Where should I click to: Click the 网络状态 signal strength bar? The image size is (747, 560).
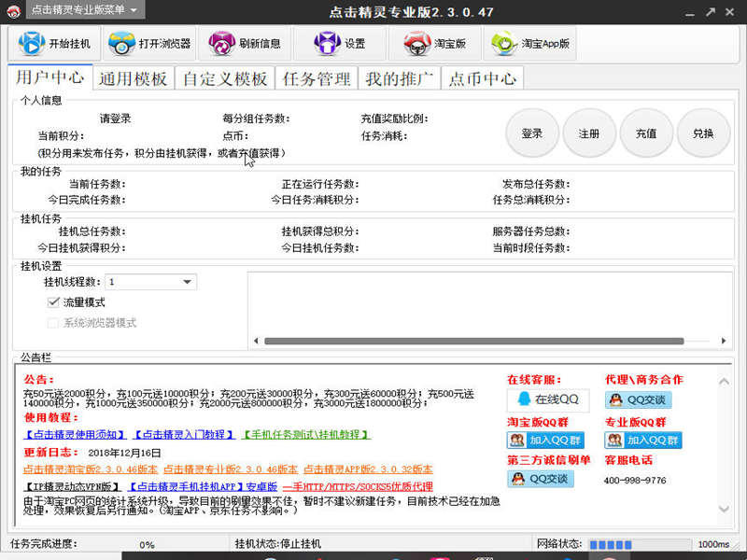click(x=635, y=544)
